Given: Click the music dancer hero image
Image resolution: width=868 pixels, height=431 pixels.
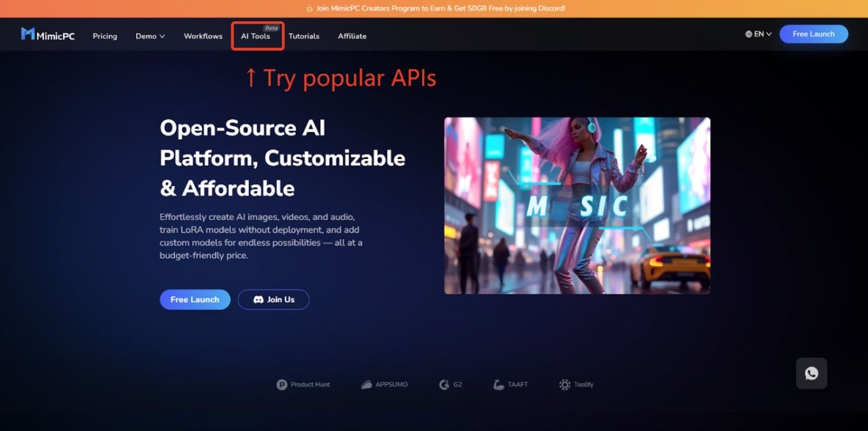Looking at the screenshot, I should 577,206.
